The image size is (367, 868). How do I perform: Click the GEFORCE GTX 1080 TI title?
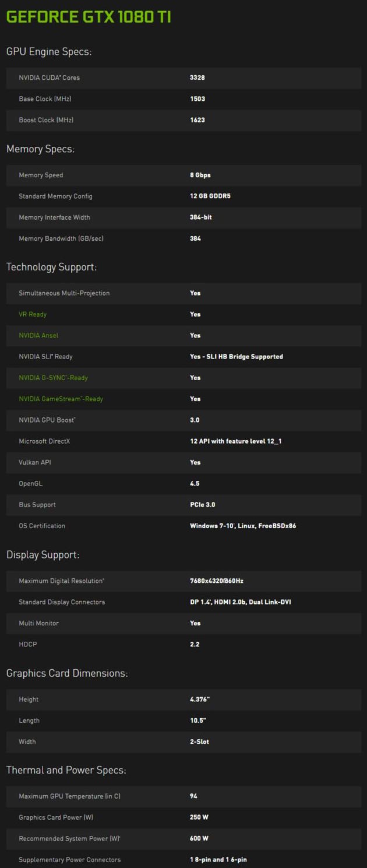click(x=89, y=16)
